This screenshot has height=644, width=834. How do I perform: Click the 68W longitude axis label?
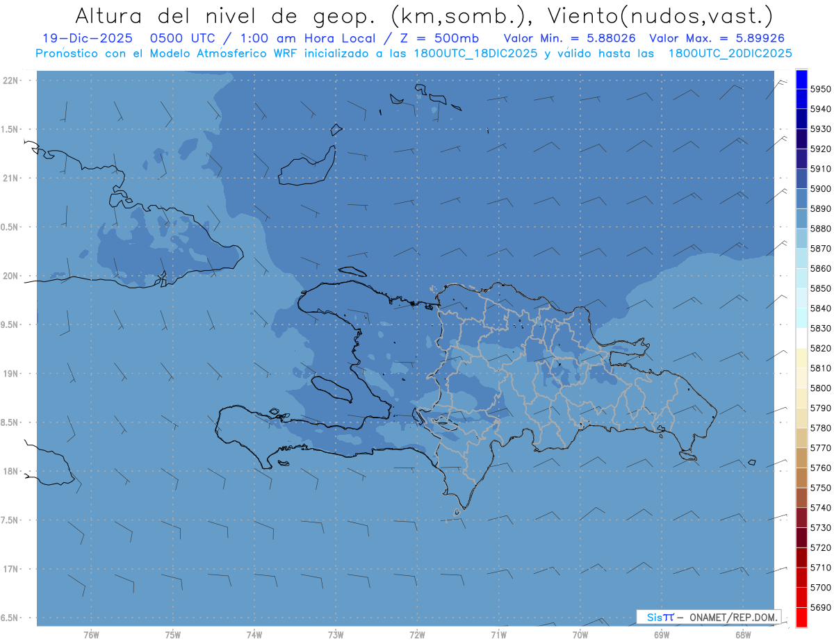[x=743, y=635]
